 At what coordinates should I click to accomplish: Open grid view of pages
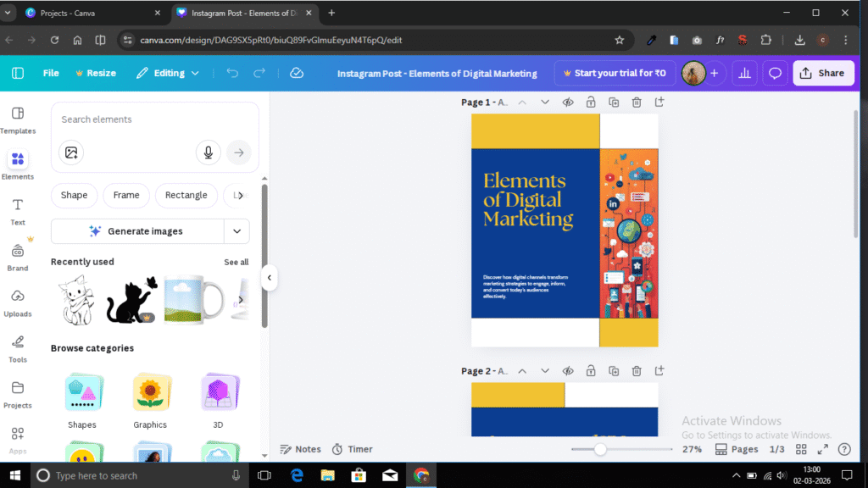[x=801, y=449]
